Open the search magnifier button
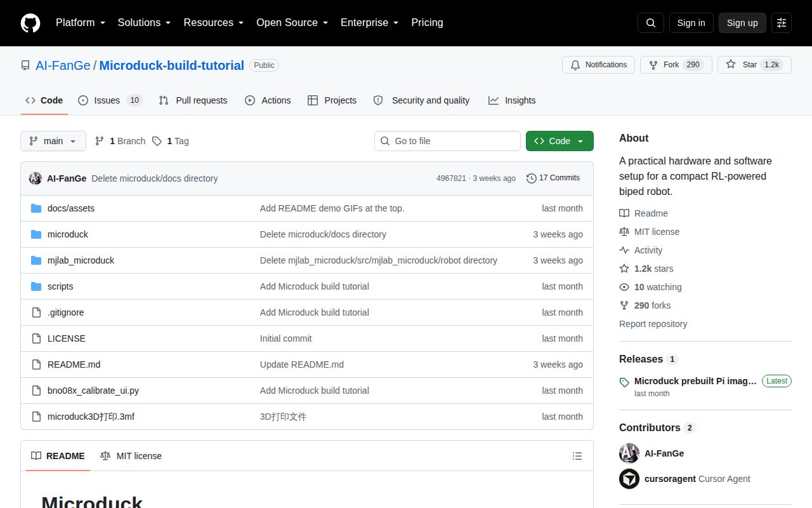The image size is (812, 508). pyautogui.click(x=651, y=23)
